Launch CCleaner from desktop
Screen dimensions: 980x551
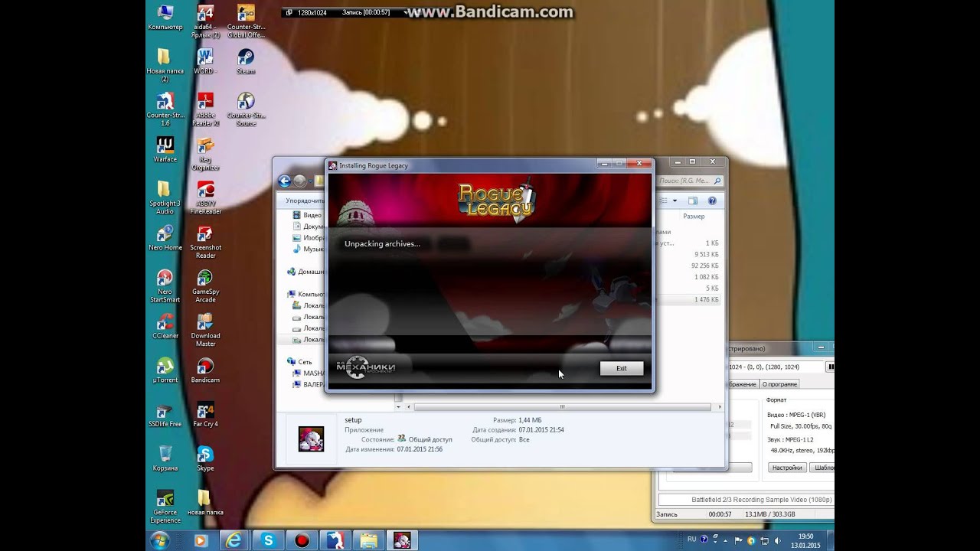coord(165,326)
